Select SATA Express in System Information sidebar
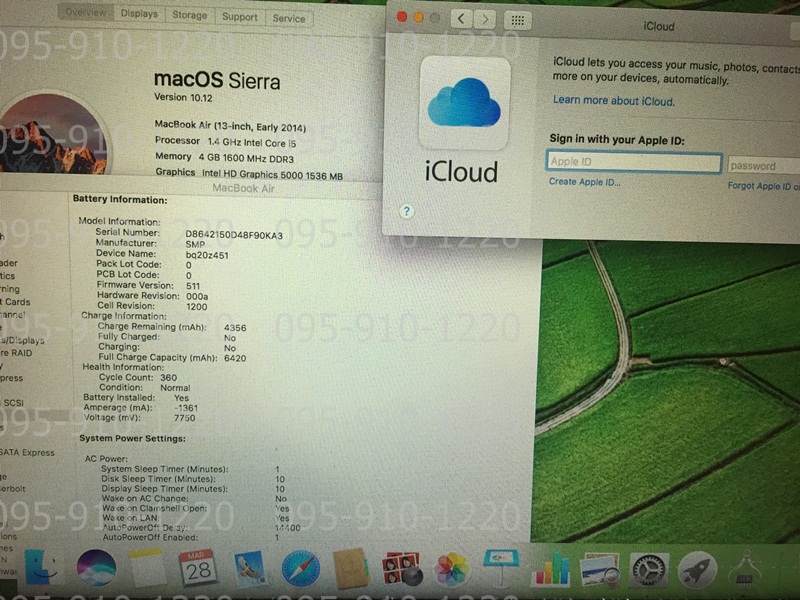 tap(27, 453)
